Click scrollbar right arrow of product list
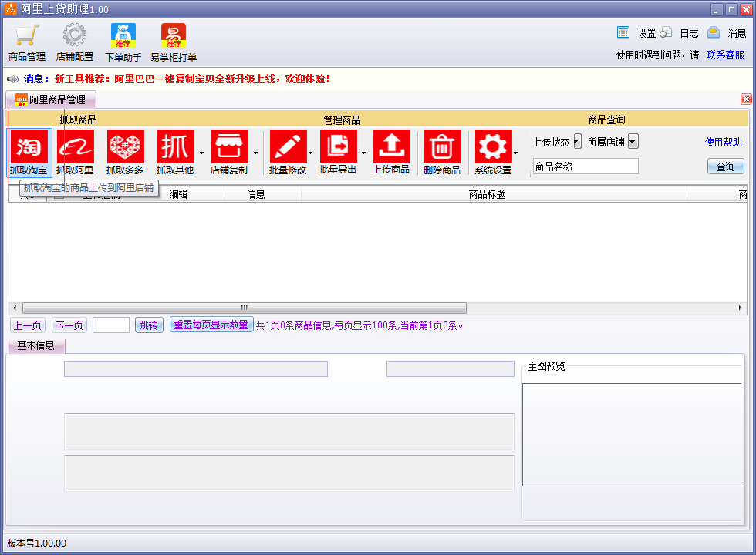This screenshot has width=756, height=555. point(740,308)
